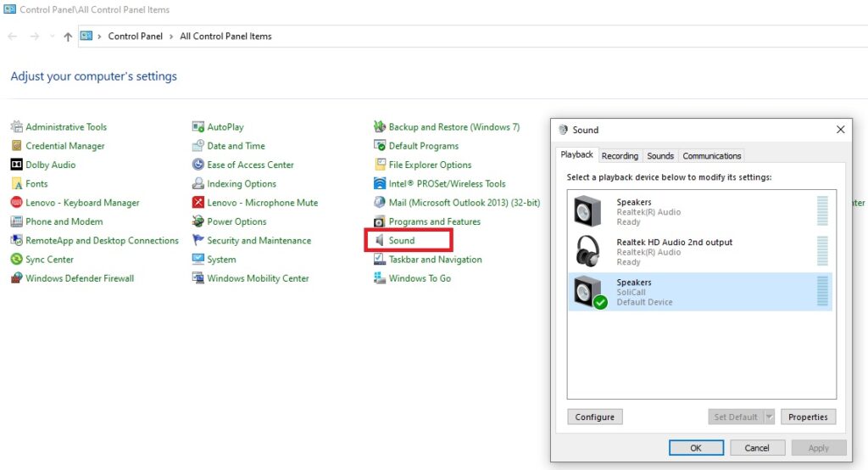The image size is (868, 470).
Task: Expand breadcrumb chevron after Control Panel
Action: pos(171,36)
